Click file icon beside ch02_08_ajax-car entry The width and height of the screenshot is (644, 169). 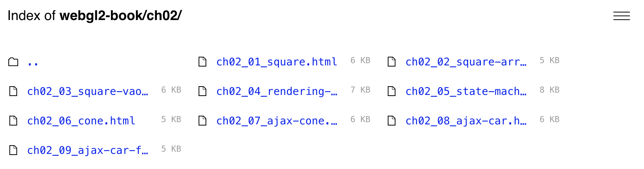tap(392, 121)
